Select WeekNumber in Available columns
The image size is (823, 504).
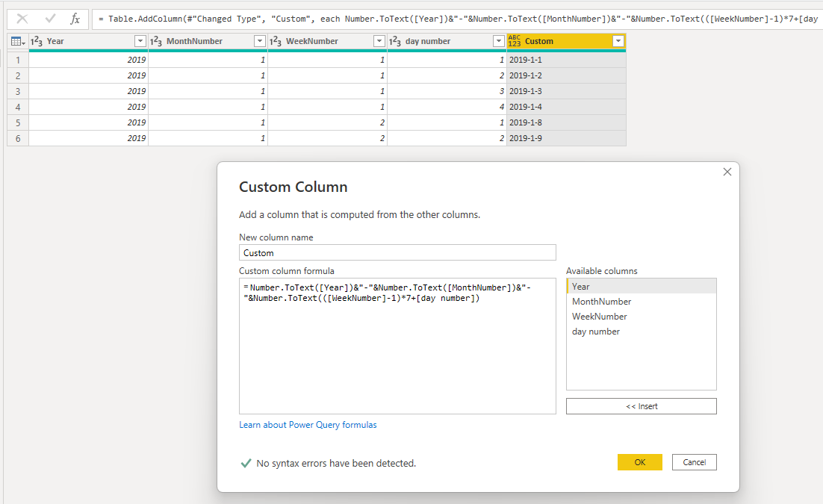point(641,317)
